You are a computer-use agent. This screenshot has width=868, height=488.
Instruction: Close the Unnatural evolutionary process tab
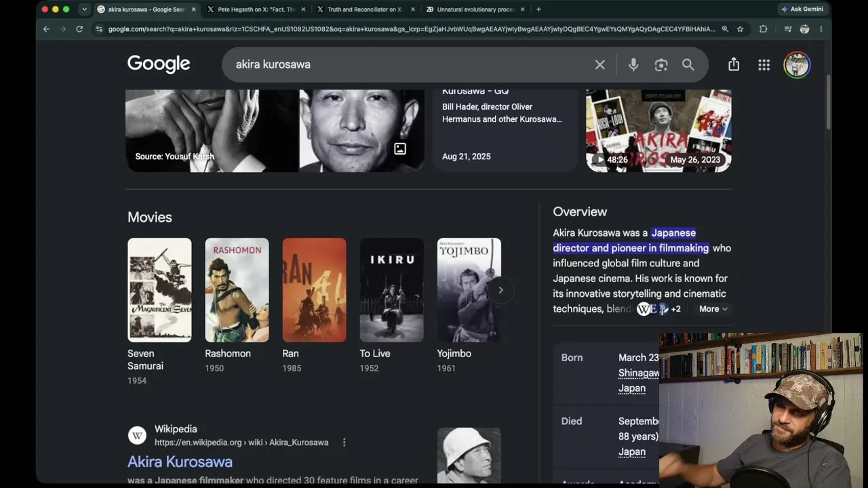click(522, 9)
